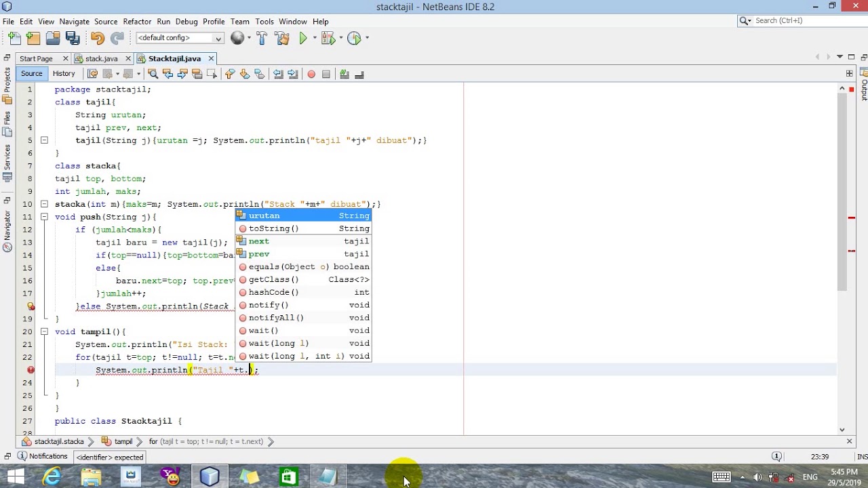Open dropdown arrow beside globe browser icon
The image size is (868, 488).
tap(249, 39)
